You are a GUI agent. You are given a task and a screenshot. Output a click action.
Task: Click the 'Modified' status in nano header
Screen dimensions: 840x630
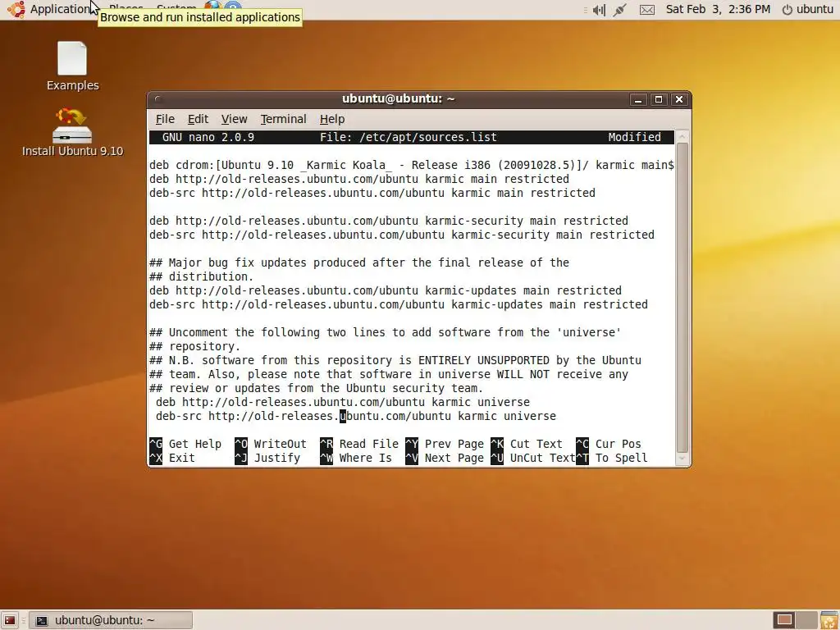click(634, 137)
